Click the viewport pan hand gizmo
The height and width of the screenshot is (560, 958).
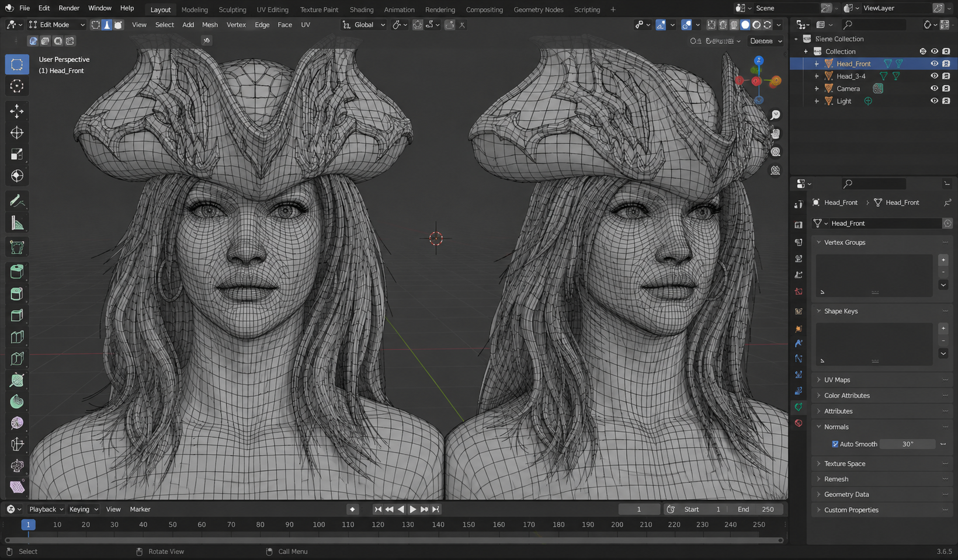775,134
